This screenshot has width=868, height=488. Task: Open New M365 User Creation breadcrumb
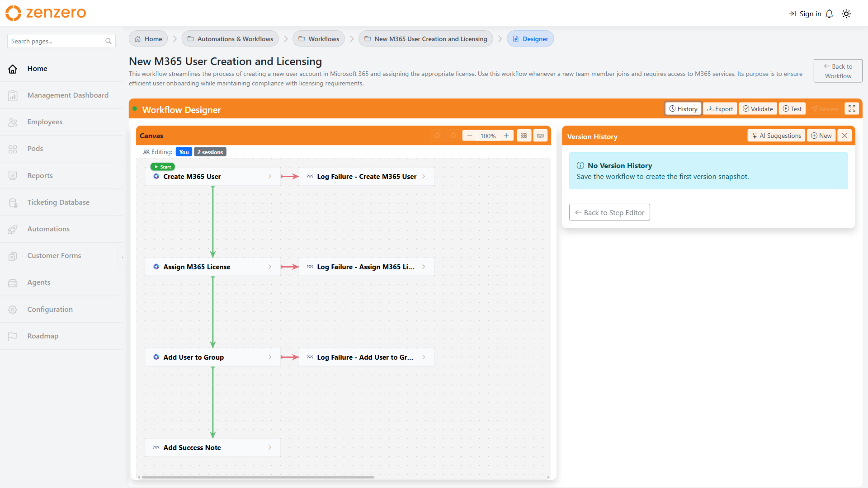[x=426, y=39]
